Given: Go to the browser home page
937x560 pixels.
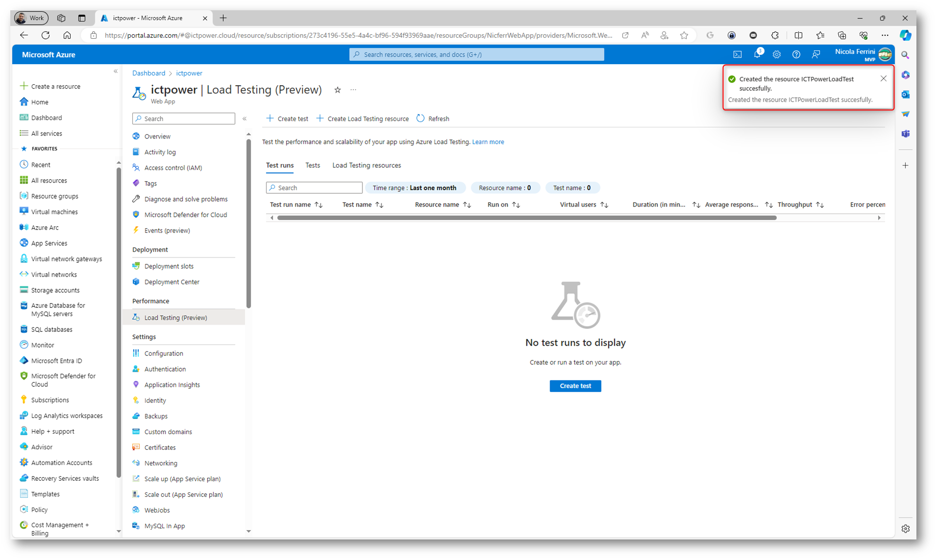Looking at the screenshot, I should [67, 35].
